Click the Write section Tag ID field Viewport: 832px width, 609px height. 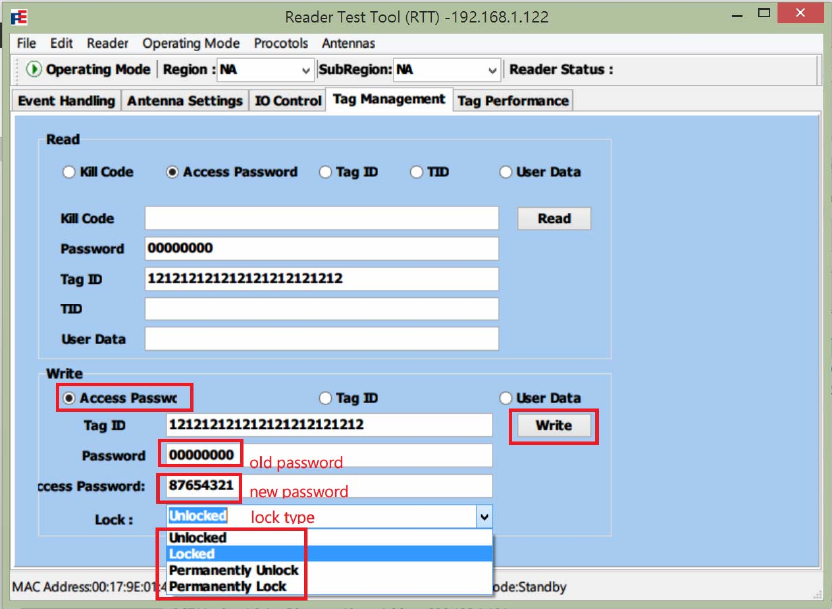(329, 425)
